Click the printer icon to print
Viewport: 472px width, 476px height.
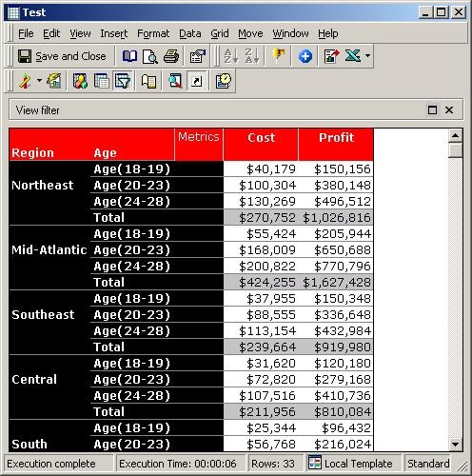click(171, 56)
